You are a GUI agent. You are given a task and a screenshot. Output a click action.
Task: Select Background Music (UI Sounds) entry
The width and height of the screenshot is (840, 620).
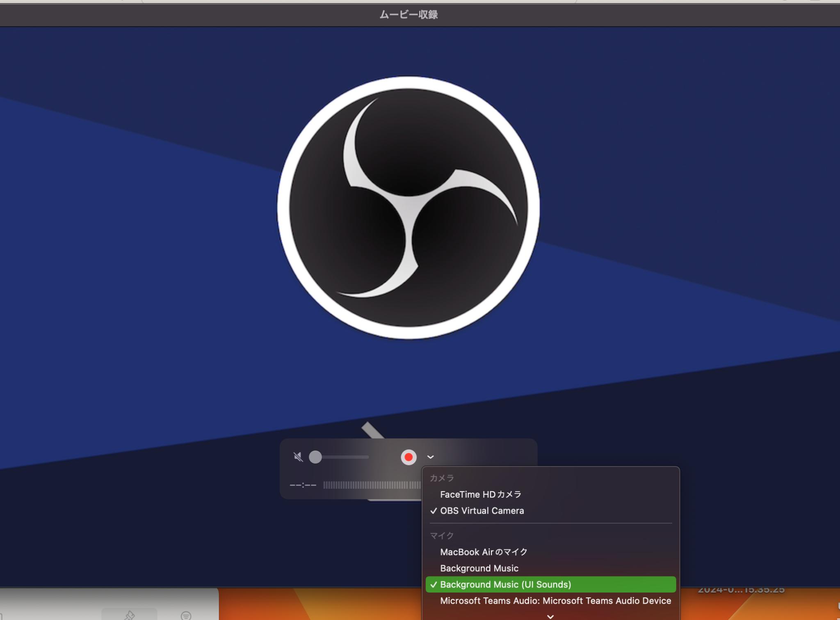click(551, 584)
